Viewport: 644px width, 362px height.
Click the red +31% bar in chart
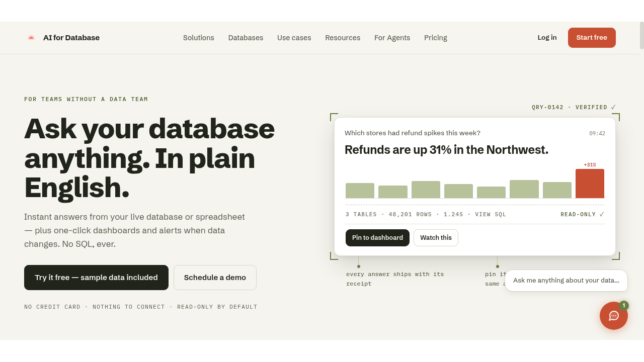[x=590, y=184]
